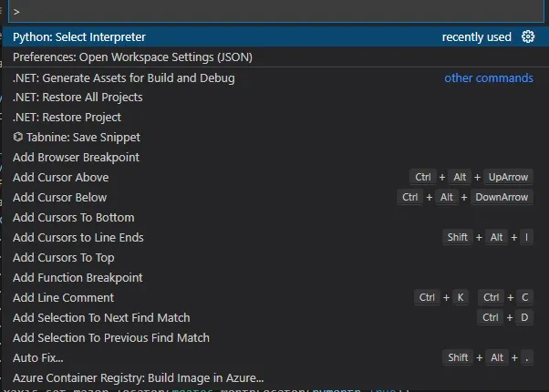Choose Add Selection To Previous Find Match
The height and width of the screenshot is (392, 549).
pos(110,338)
